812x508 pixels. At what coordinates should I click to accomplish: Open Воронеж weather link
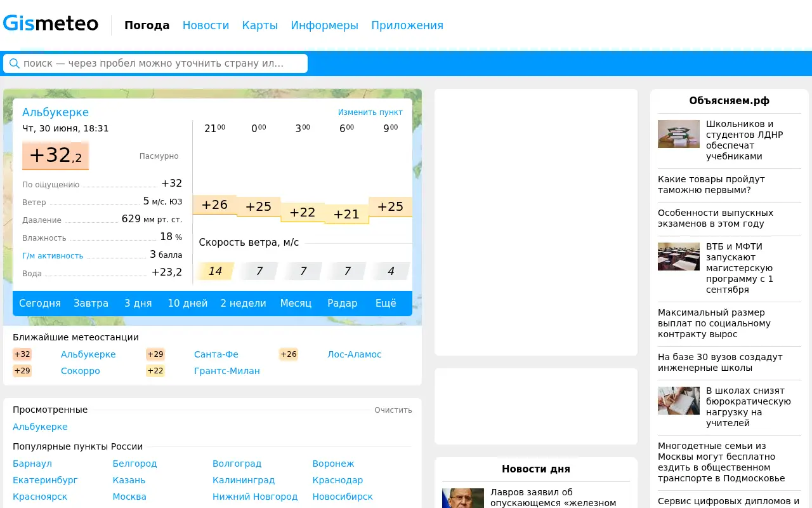pos(333,464)
